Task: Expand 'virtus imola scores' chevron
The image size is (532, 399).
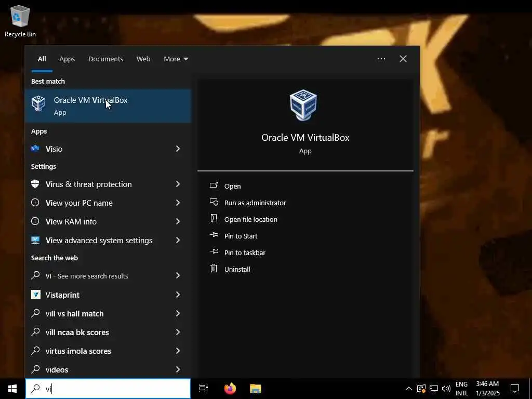Action: tap(178, 351)
